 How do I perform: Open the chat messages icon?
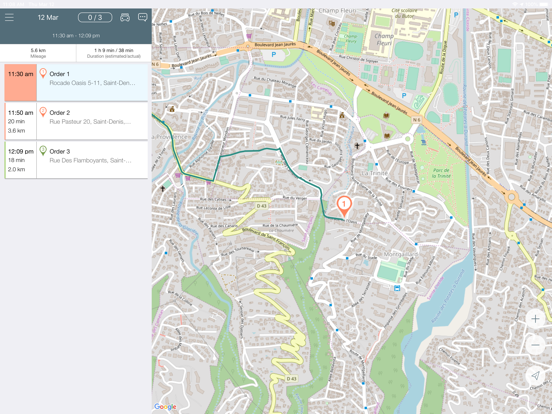[x=143, y=17]
